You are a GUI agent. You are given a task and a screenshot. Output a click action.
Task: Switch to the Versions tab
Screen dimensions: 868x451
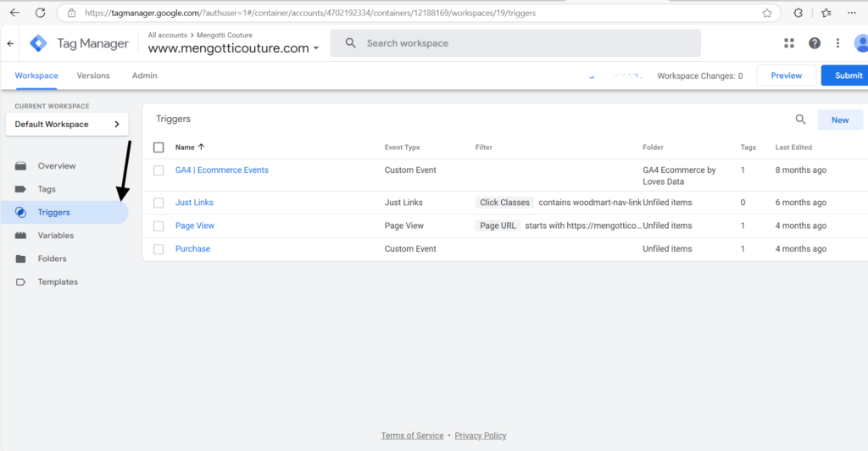tap(93, 75)
